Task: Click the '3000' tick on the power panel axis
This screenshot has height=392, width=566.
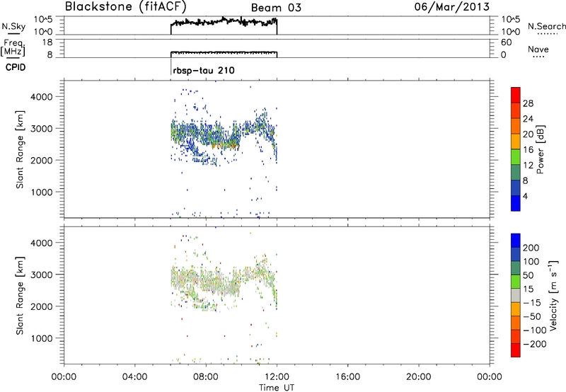Action: tap(42, 128)
